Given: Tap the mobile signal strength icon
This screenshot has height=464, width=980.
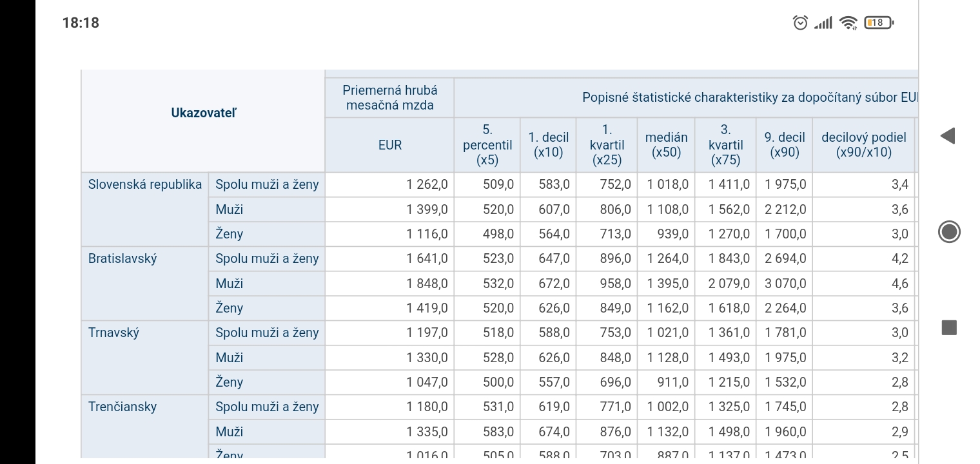Looking at the screenshot, I should [x=823, y=24].
